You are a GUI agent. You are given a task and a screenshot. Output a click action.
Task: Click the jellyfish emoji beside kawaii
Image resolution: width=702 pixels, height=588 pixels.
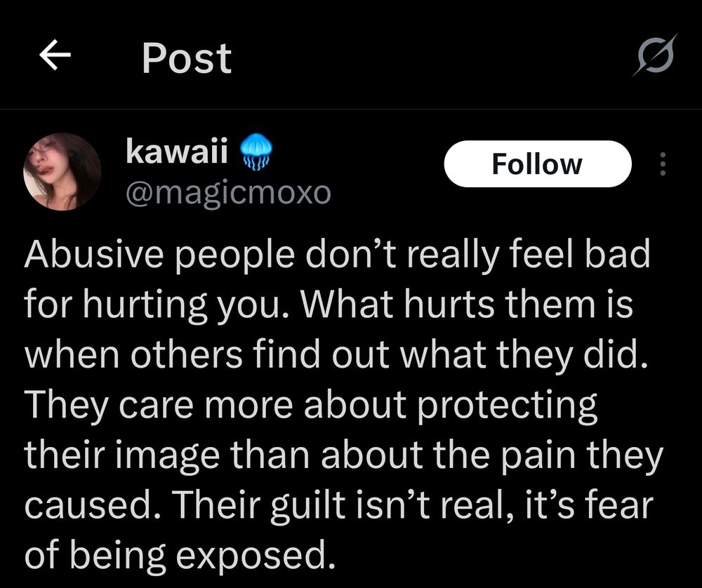tap(256, 152)
